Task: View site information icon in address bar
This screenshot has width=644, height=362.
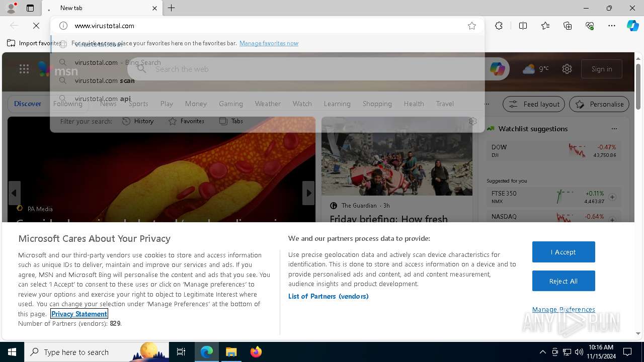Action: tap(63, 26)
